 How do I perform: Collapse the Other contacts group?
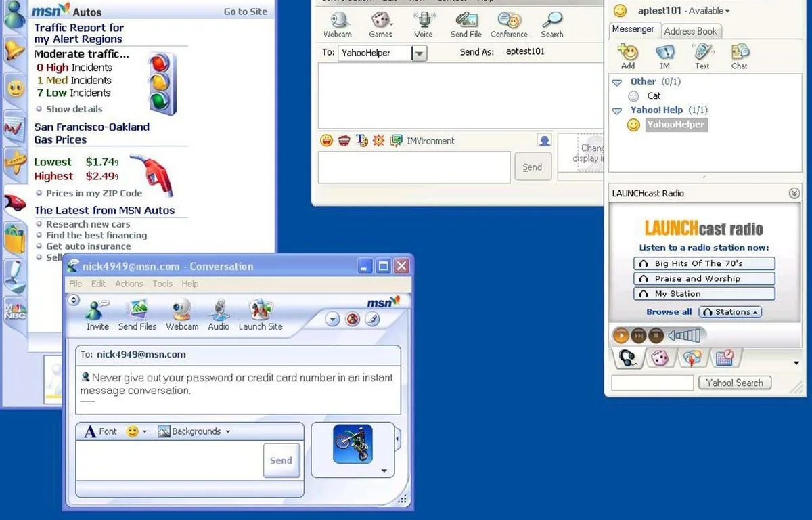(x=617, y=82)
